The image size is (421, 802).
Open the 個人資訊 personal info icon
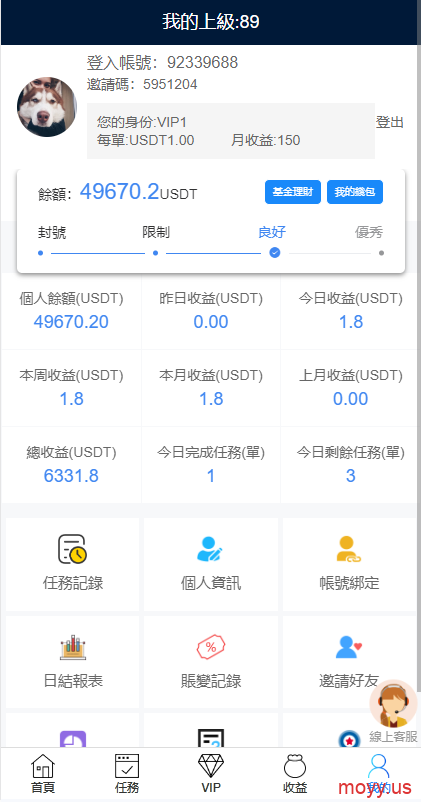tap(210, 549)
